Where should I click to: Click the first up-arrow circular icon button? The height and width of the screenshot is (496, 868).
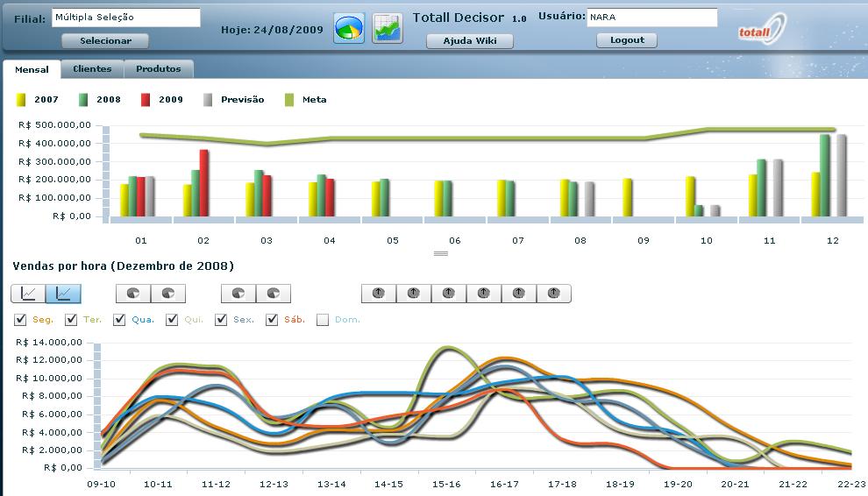(x=379, y=294)
